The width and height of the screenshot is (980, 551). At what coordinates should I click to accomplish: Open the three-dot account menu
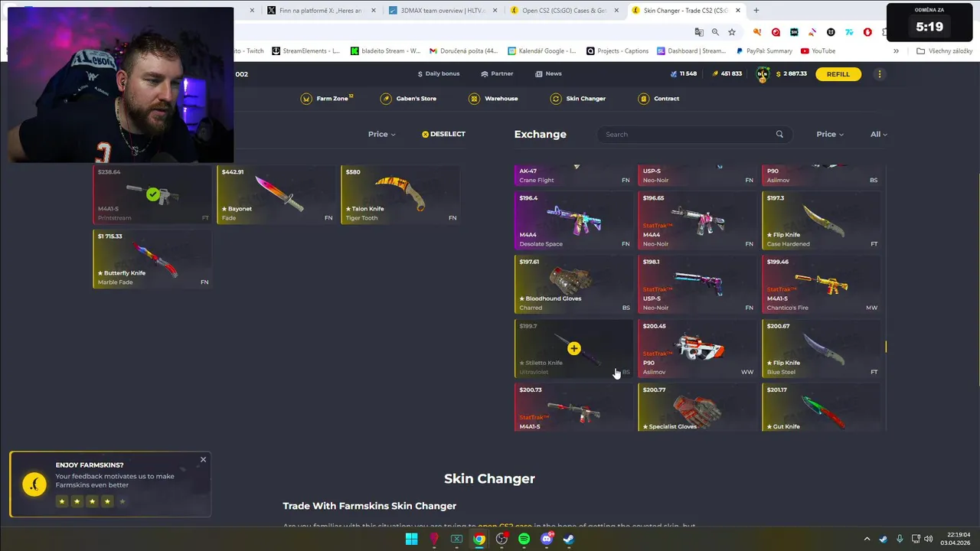tap(880, 74)
